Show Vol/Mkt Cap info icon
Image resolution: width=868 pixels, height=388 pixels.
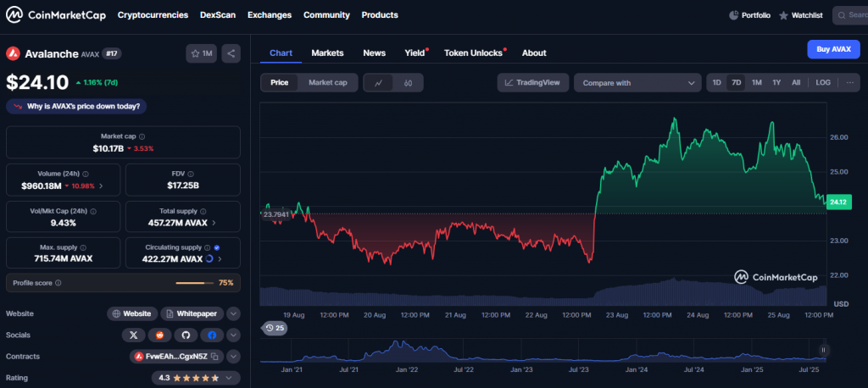93,212
